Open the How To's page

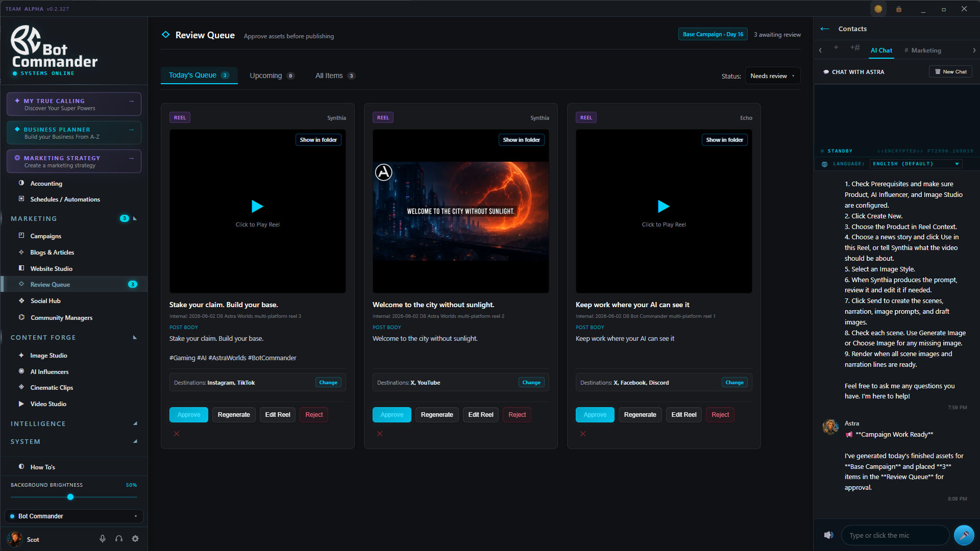pyautogui.click(x=42, y=467)
